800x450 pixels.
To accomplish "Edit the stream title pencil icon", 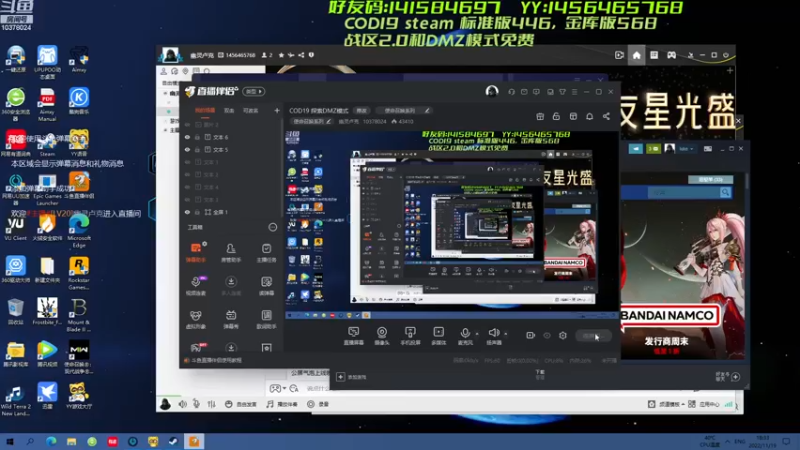I will (427, 110).
